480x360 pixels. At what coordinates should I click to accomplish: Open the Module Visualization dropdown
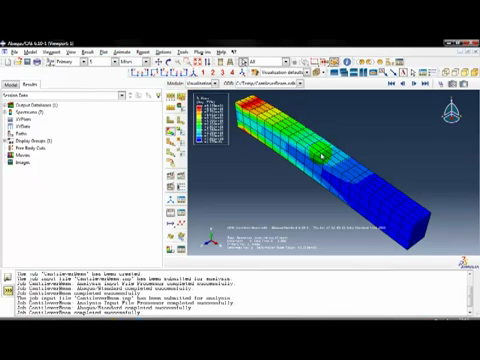[x=215, y=83]
